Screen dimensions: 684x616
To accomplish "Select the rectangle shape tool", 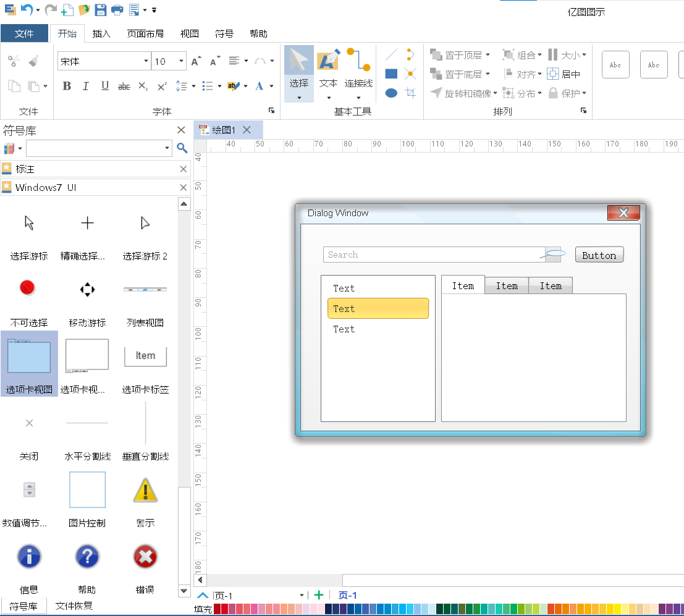I will pyautogui.click(x=391, y=74).
